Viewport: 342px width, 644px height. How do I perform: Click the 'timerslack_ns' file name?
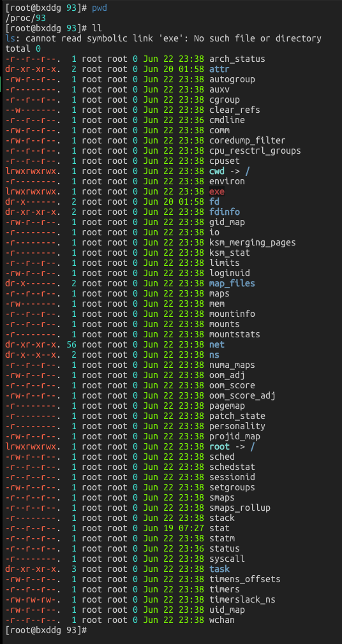click(242, 599)
